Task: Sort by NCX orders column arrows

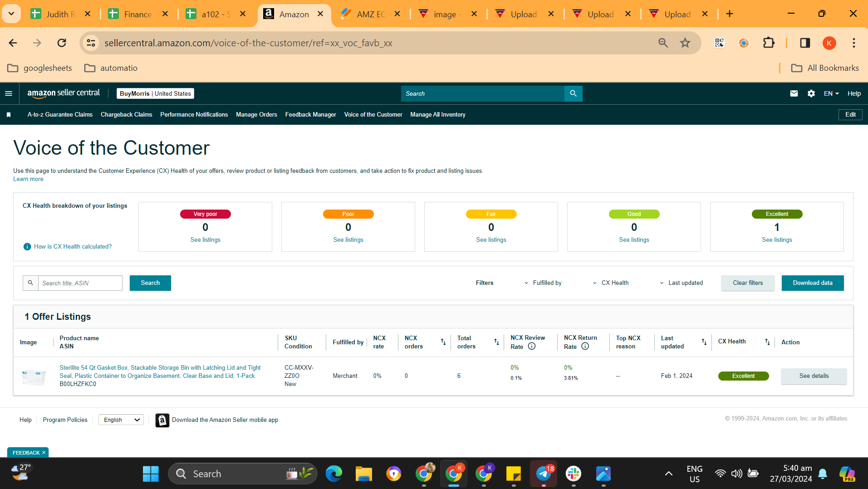Action: [x=443, y=342]
